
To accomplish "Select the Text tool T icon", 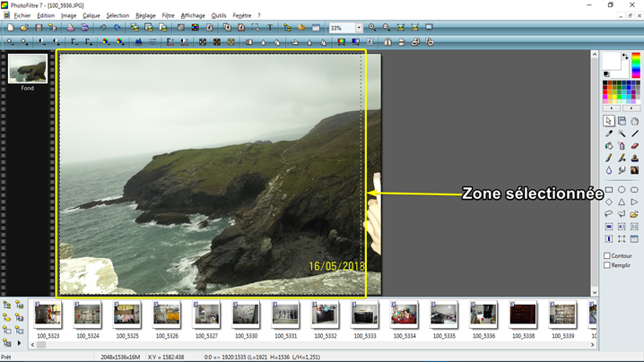I will coord(270,28).
